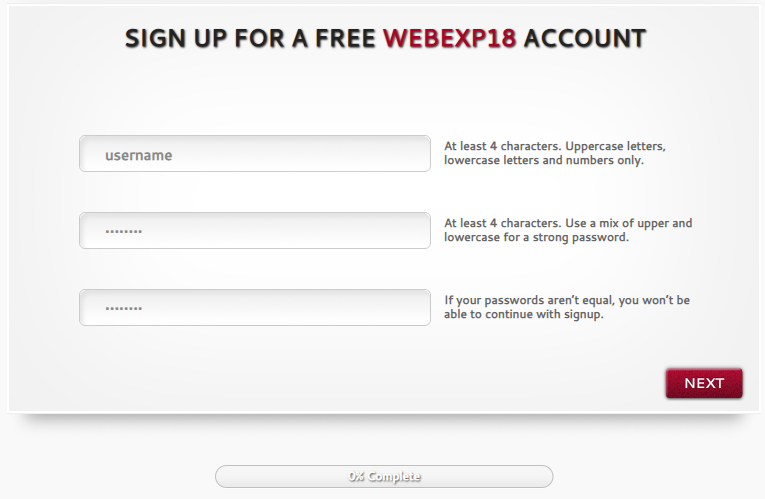The width and height of the screenshot is (765, 499).
Task: Click the word SIGN in the heading
Action: click(x=156, y=39)
